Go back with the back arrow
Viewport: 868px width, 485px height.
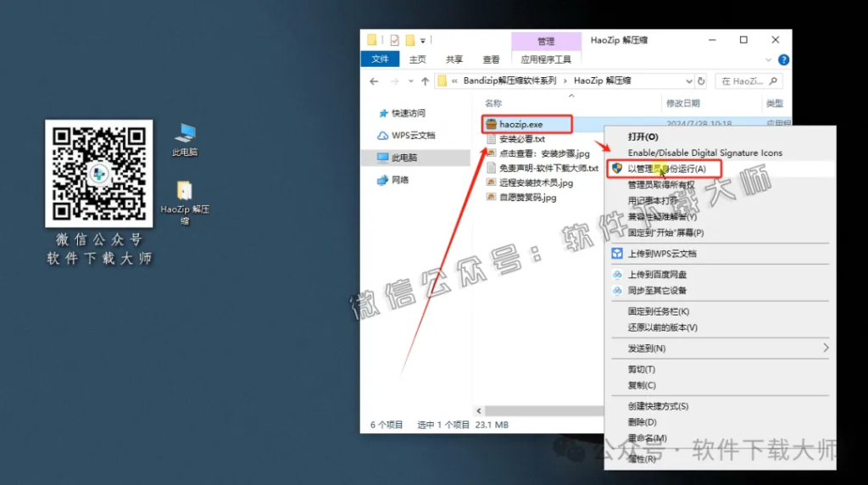point(374,81)
